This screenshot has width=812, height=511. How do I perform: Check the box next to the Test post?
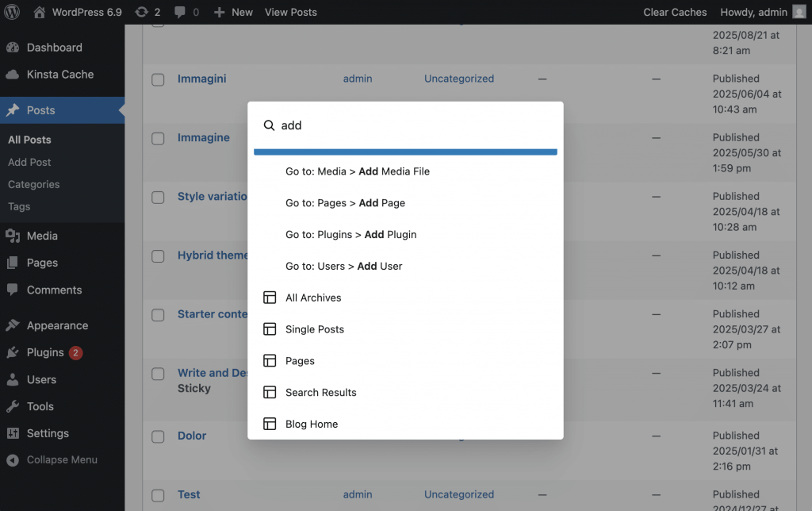pos(157,495)
